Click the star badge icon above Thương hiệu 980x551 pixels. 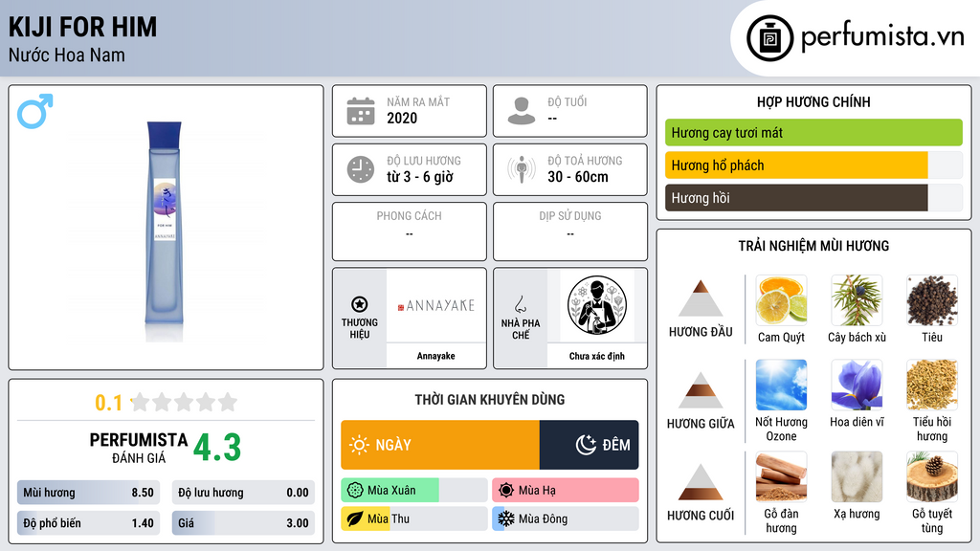pyautogui.click(x=360, y=304)
